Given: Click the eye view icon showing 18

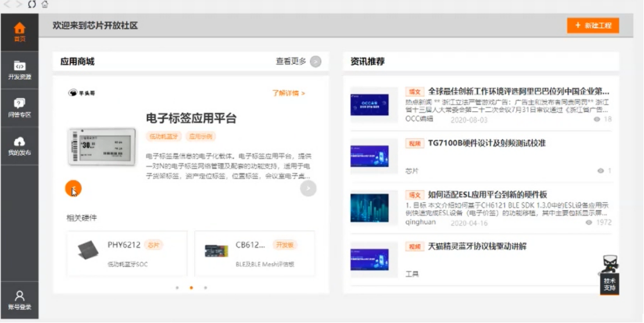Looking at the screenshot, I should click(x=597, y=119).
